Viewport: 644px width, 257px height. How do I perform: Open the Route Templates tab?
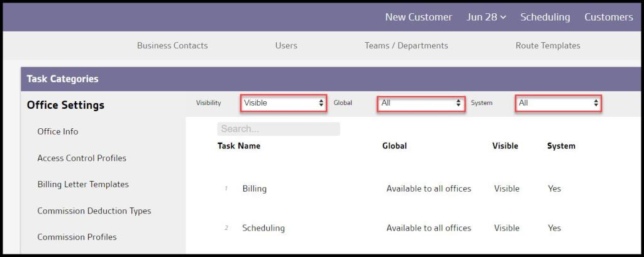coord(548,45)
